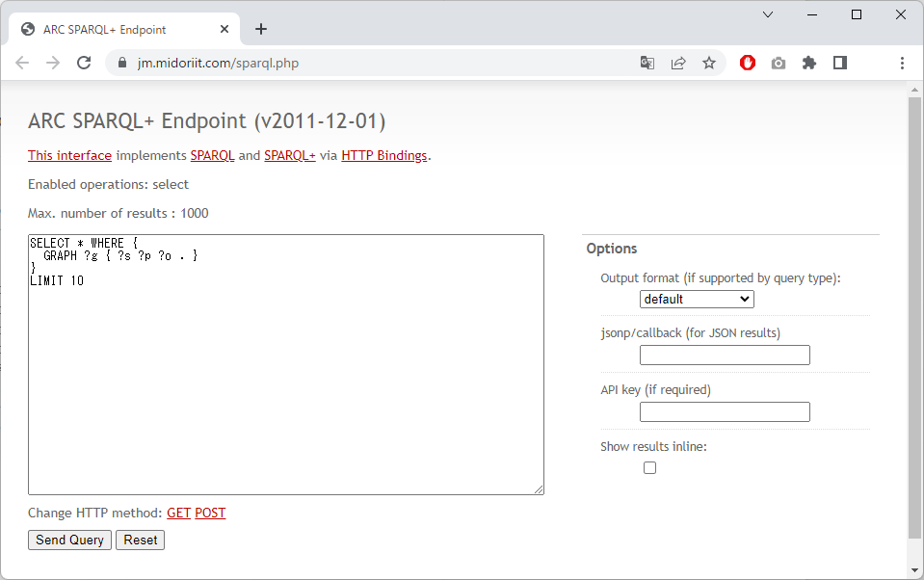Open the tab search chevron
The height and width of the screenshot is (580, 924).
[768, 14]
